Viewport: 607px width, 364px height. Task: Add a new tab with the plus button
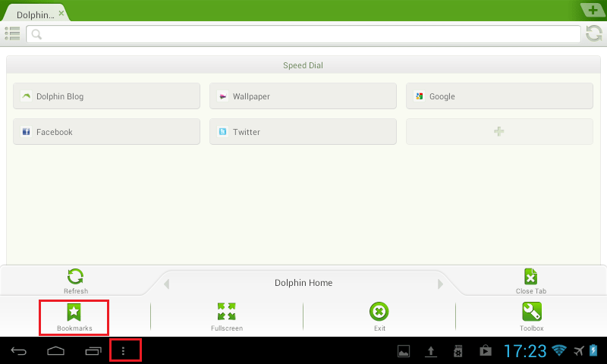(593, 10)
